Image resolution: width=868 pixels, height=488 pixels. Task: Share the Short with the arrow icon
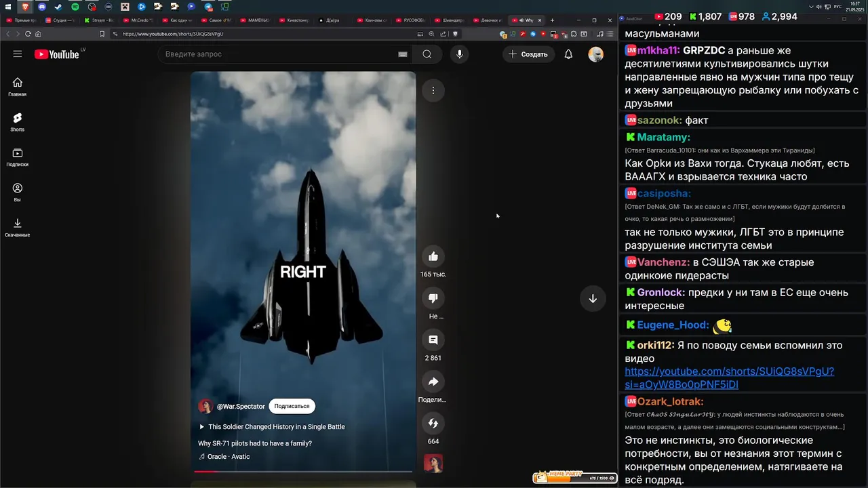pyautogui.click(x=433, y=382)
